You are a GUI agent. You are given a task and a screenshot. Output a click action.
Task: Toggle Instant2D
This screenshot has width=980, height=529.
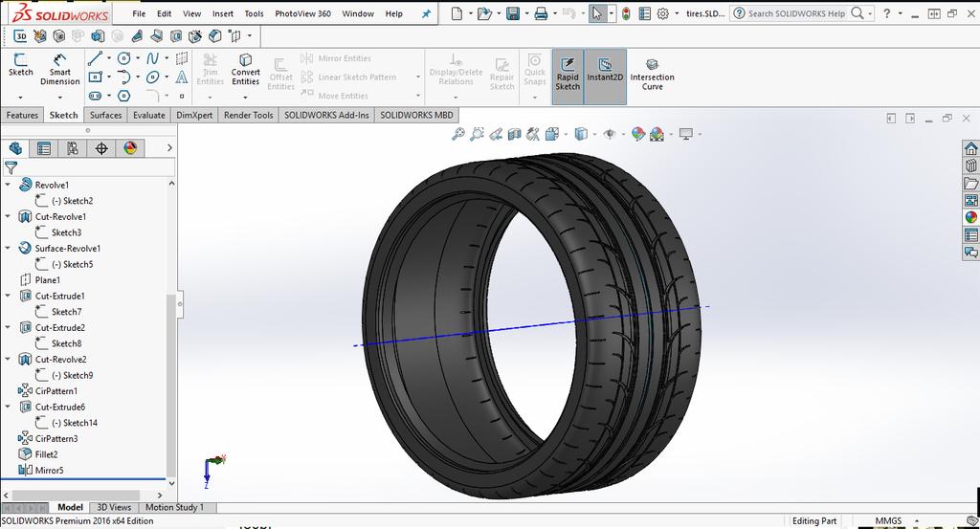605,77
